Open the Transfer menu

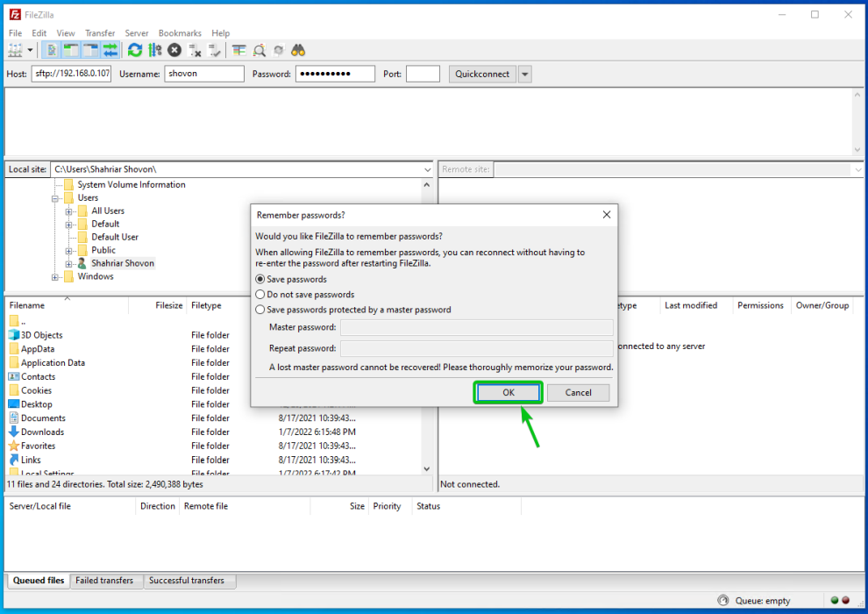100,33
